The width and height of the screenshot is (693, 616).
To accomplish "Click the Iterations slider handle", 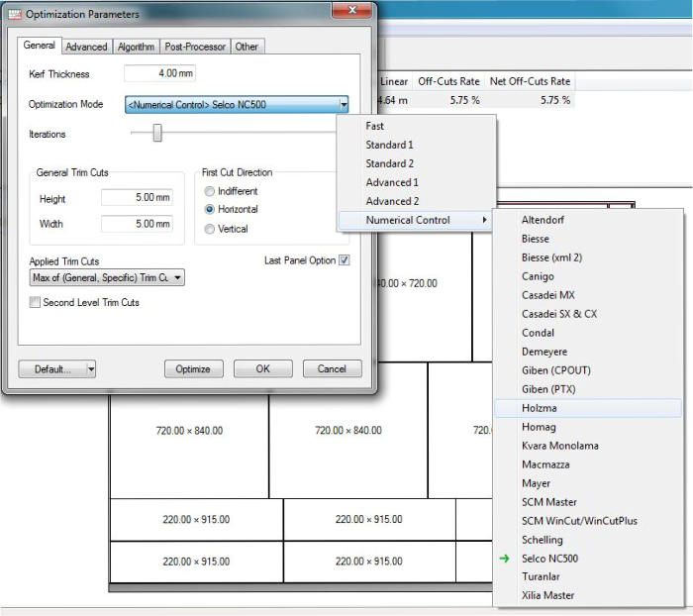I will pos(156,134).
